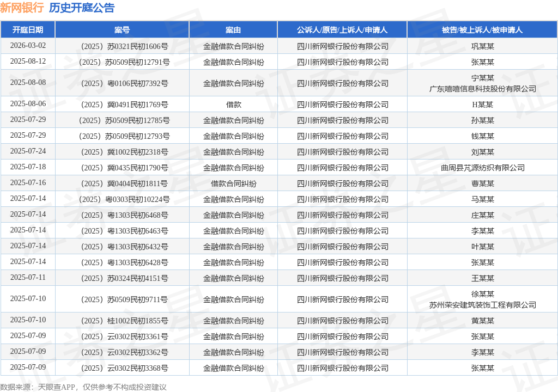This screenshot has width=558, height=392.
Task: Click defendant 孙某某
Action: [483, 120]
